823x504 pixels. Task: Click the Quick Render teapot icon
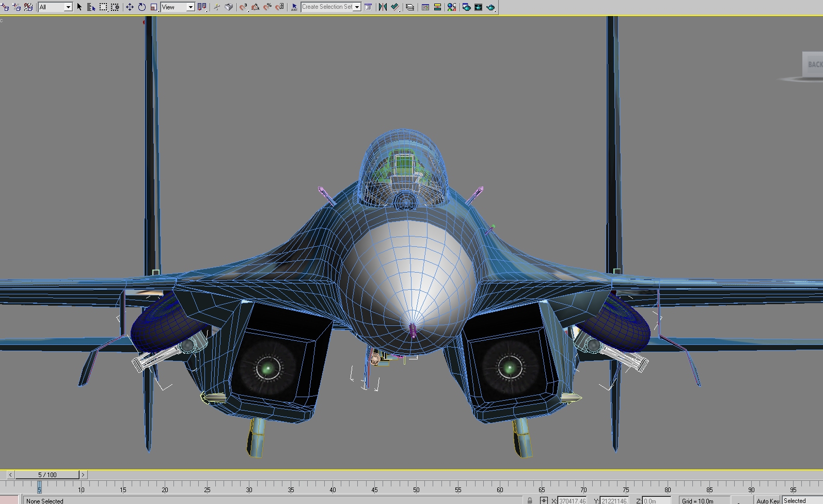[490, 7]
